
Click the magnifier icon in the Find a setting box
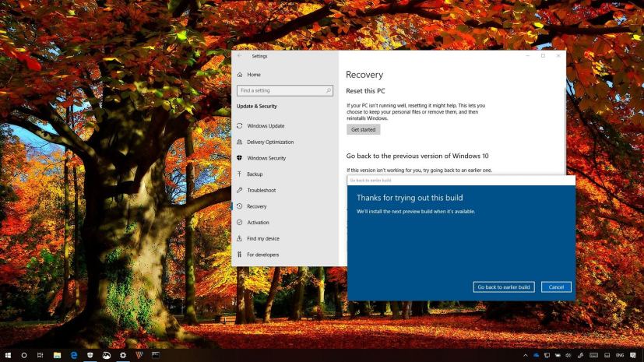click(x=329, y=90)
